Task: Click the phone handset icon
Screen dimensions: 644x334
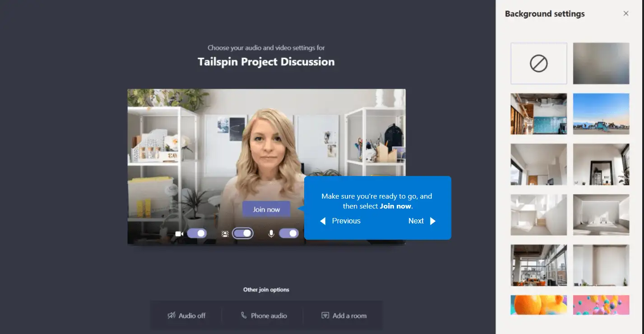Action: (x=244, y=315)
